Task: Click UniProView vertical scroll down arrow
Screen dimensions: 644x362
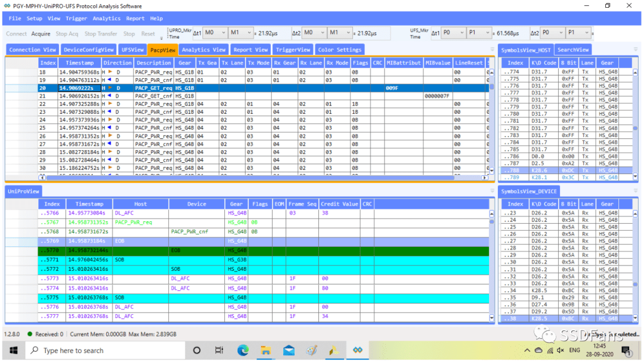Action: [491, 318]
